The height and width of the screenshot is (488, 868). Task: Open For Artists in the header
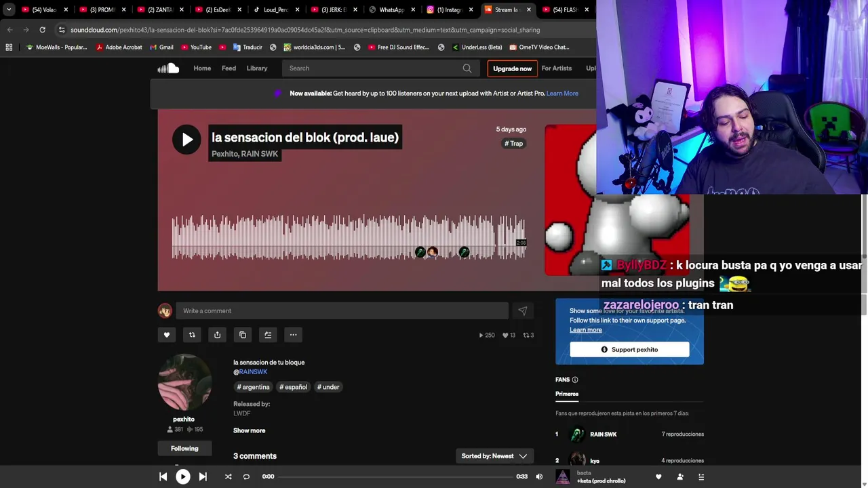(x=557, y=68)
